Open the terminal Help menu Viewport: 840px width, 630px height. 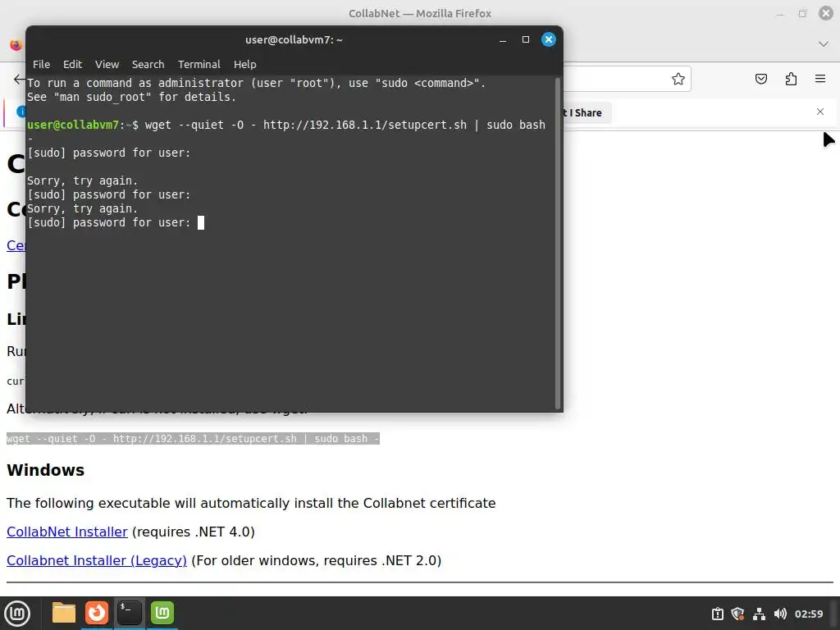244,64
